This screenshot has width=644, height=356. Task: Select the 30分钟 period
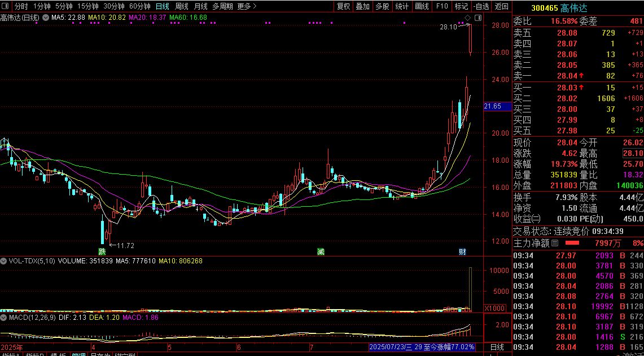pos(114,6)
